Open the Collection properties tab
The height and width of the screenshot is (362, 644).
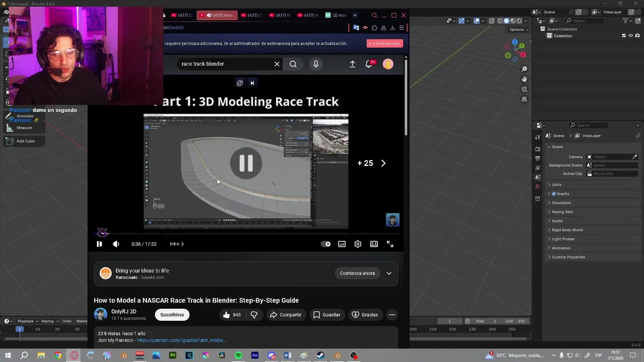538,199
